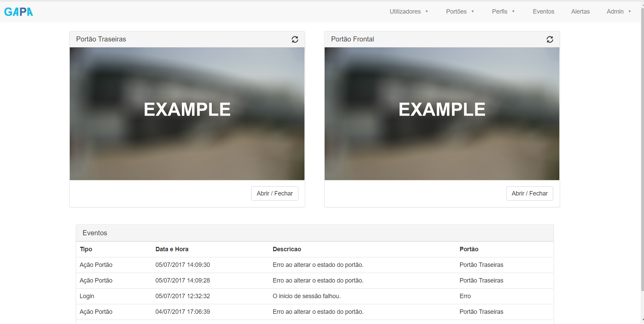Go to Eventos page in navbar

(x=543, y=12)
